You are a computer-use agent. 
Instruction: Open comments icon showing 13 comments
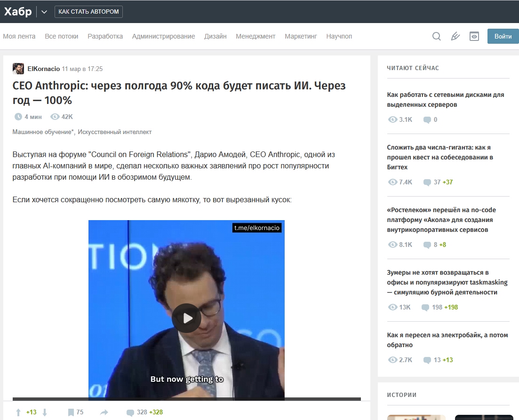(427, 360)
